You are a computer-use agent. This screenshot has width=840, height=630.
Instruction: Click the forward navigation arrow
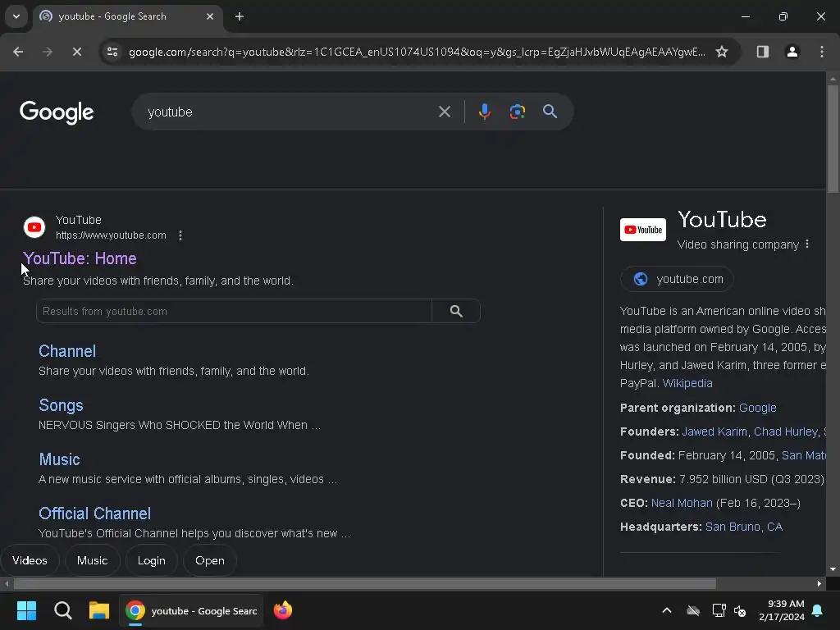click(48, 52)
